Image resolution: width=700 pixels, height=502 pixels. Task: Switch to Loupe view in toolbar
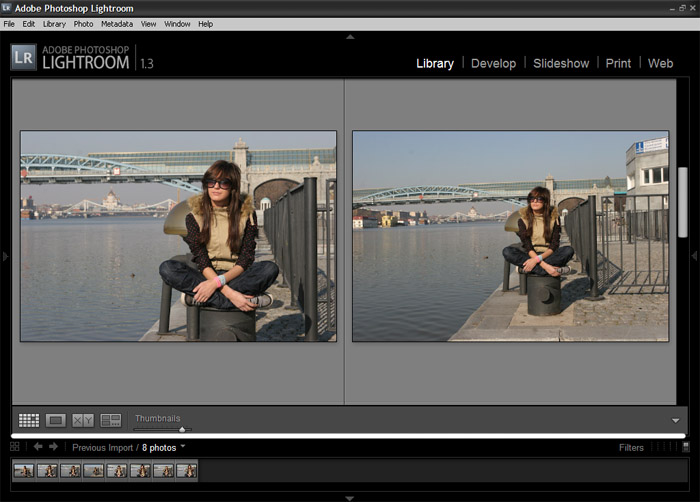pyautogui.click(x=56, y=421)
